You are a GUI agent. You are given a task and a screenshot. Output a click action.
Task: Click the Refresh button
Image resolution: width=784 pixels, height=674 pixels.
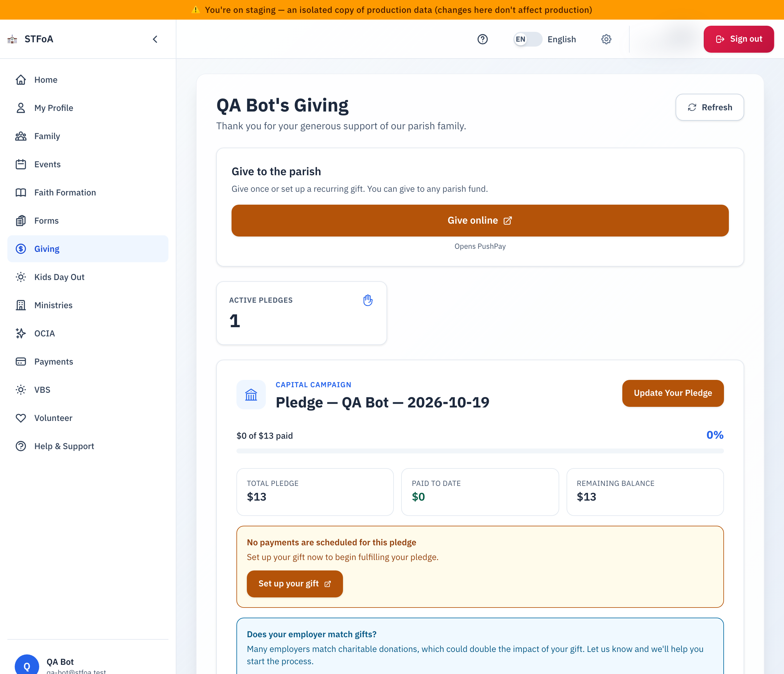pyautogui.click(x=710, y=108)
